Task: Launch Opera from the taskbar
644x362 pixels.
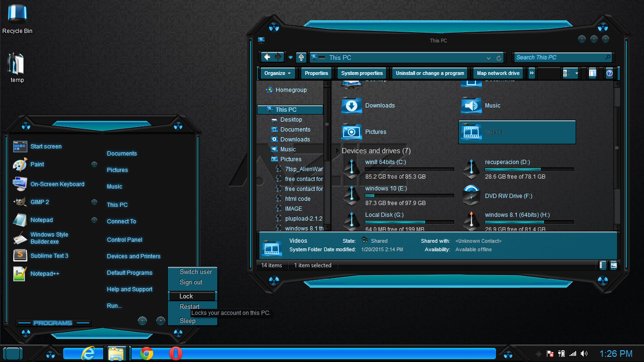Action: (x=176, y=354)
